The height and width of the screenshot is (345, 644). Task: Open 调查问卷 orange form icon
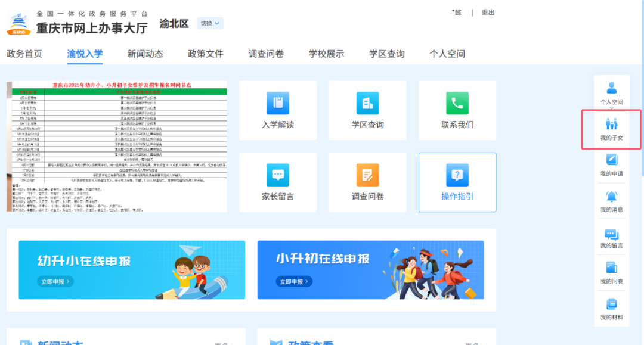click(367, 175)
